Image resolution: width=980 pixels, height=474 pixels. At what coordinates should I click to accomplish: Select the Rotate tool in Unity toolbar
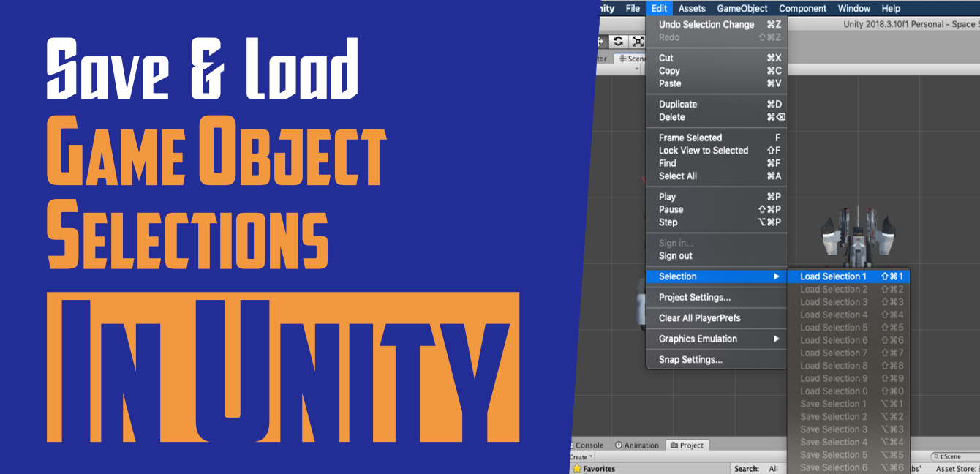[619, 42]
